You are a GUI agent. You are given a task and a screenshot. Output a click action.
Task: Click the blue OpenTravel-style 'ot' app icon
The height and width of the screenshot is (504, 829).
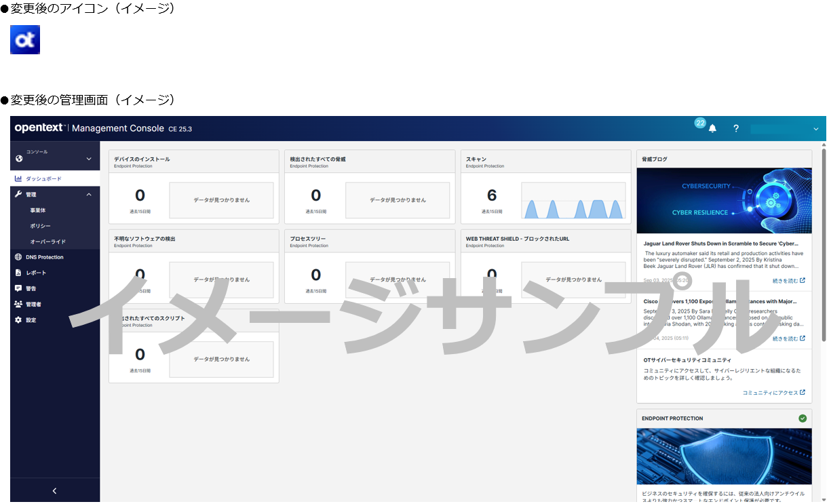click(x=25, y=40)
